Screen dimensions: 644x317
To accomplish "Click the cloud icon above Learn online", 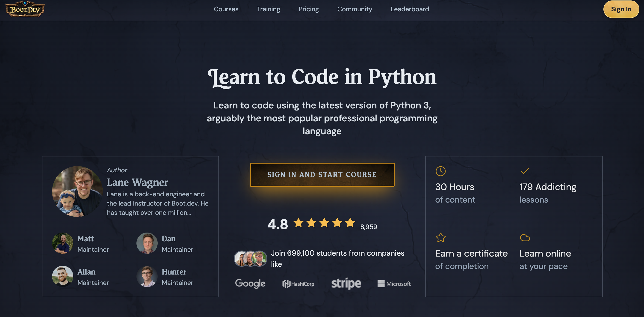I will (525, 237).
